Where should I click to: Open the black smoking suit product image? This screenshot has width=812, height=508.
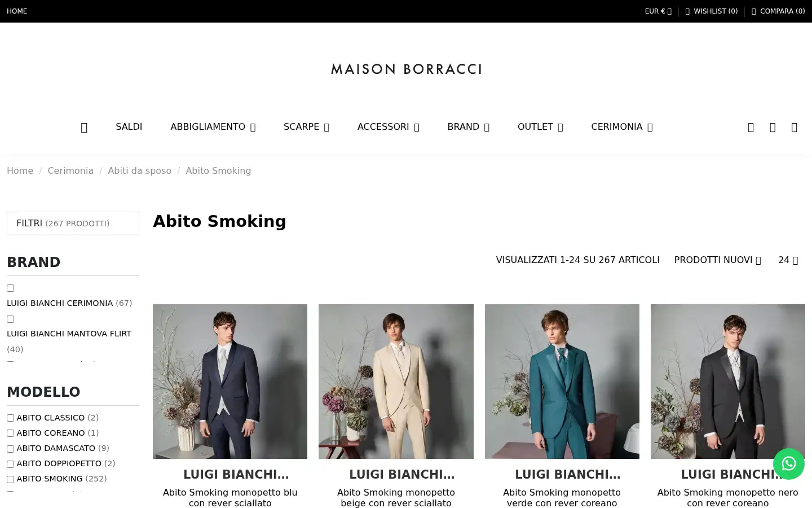coord(728,382)
